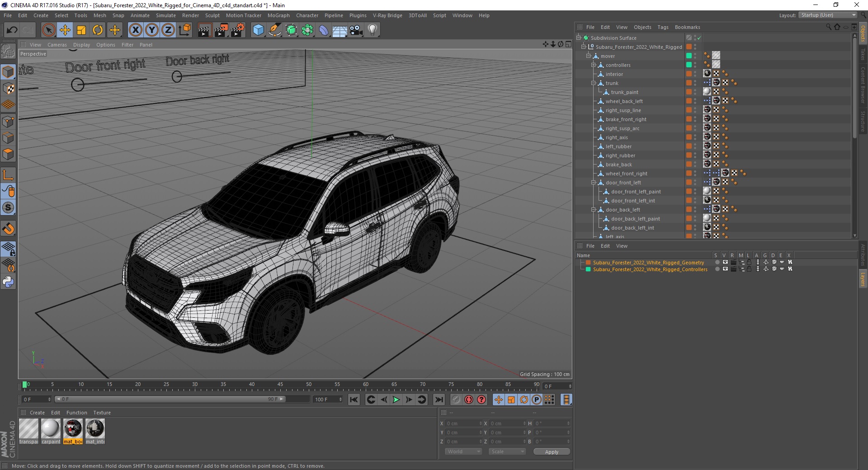Click the 100 F end frame field
This screenshot has height=470, width=868.
[x=328, y=399]
